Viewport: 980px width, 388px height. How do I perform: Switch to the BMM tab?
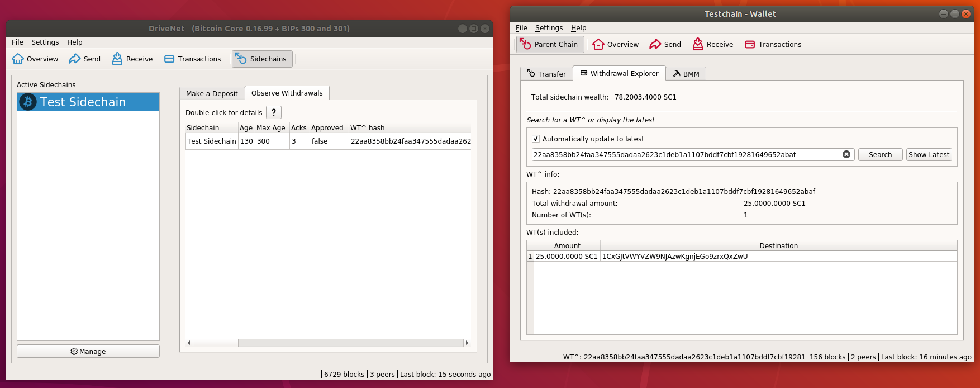[686, 74]
